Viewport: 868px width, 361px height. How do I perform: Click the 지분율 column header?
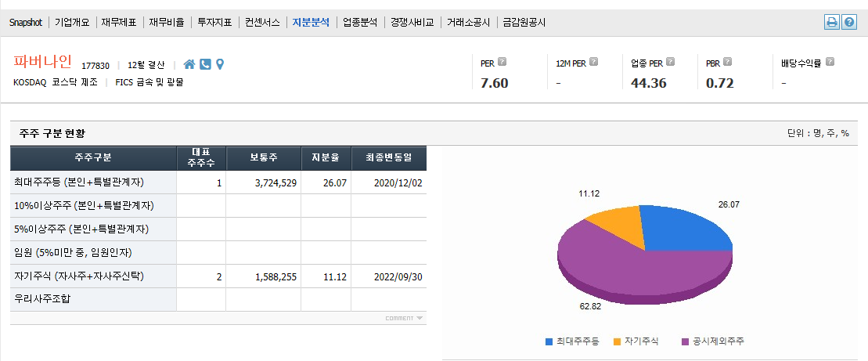(x=326, y=158)
